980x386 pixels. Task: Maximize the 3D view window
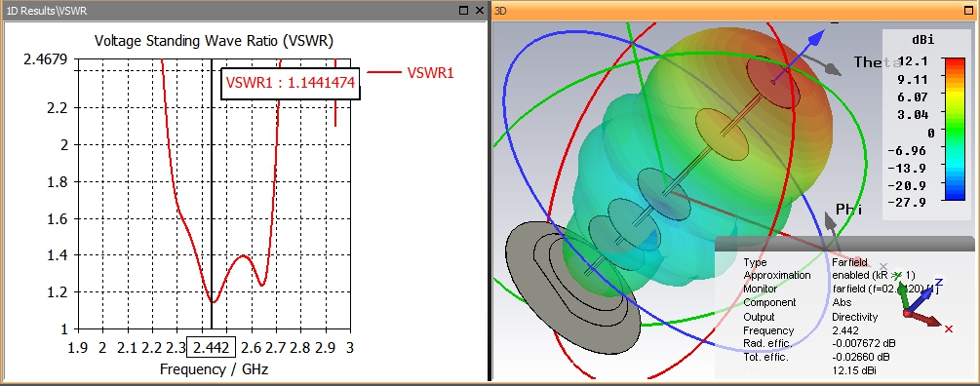(x=969, y=10)
